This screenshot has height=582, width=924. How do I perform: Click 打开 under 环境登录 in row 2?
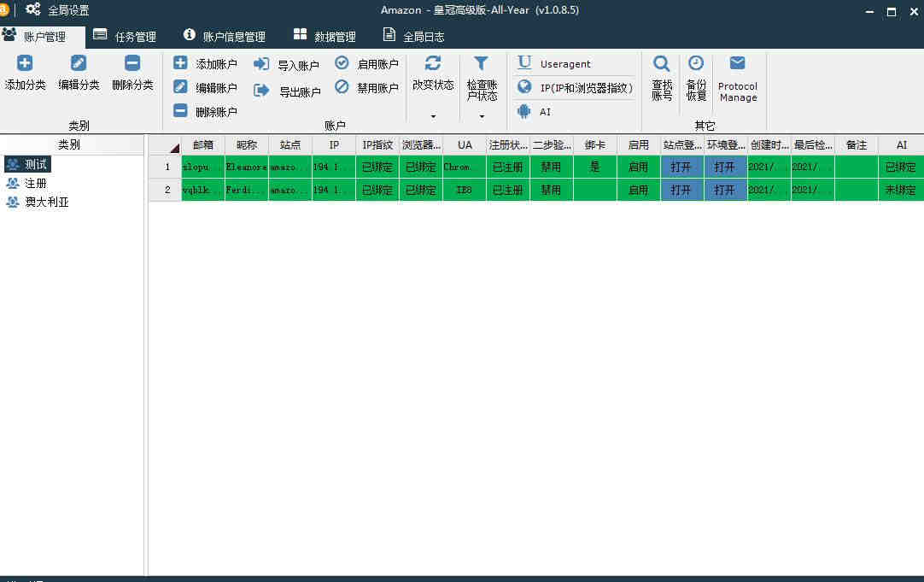[725, 190]
